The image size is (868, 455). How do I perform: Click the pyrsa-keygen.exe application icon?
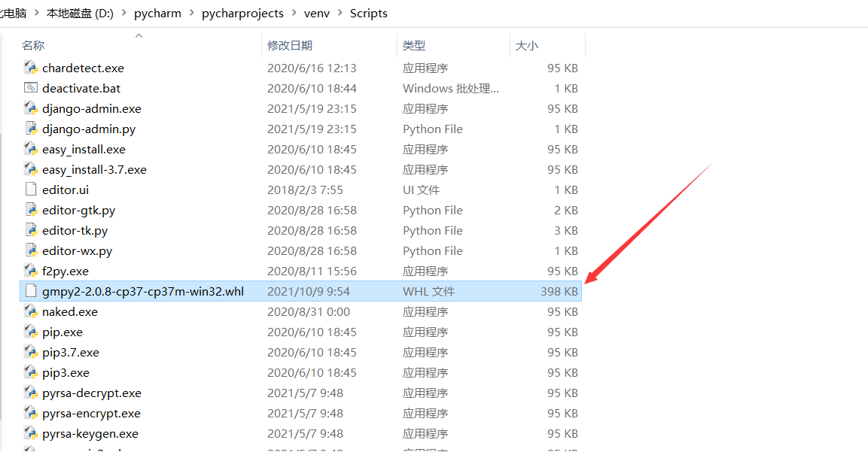coord(31,433)
